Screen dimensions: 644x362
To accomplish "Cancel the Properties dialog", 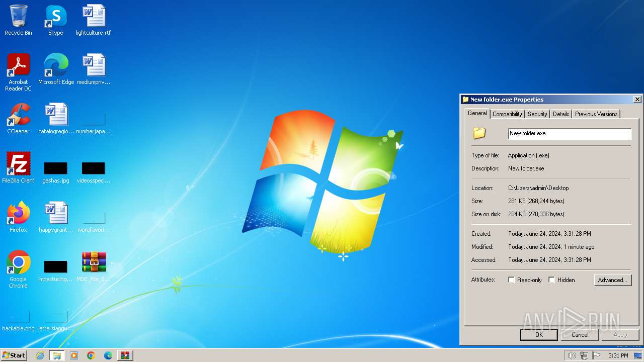I will pyautogui.click(x=580, y=335).
